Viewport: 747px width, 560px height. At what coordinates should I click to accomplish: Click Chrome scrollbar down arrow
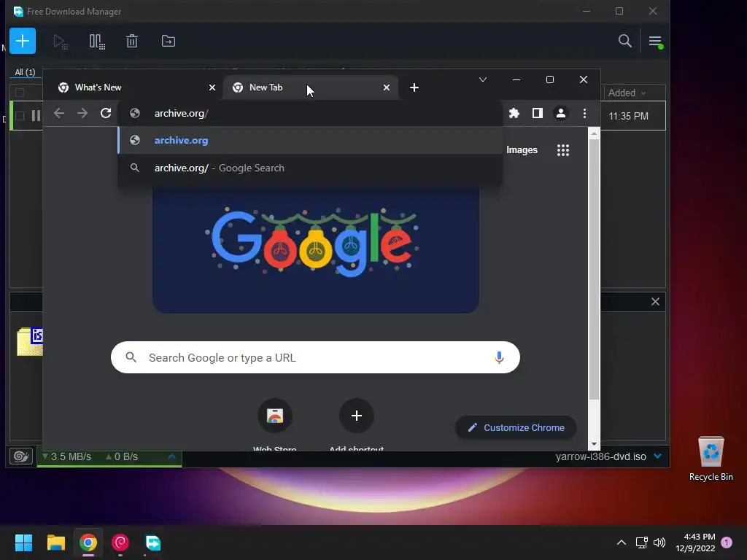[x=594, y=444]
